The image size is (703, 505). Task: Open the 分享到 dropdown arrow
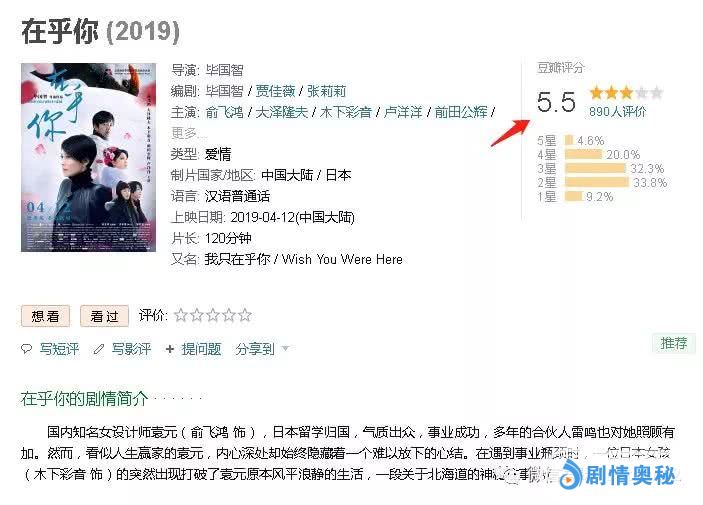point(285,348)
